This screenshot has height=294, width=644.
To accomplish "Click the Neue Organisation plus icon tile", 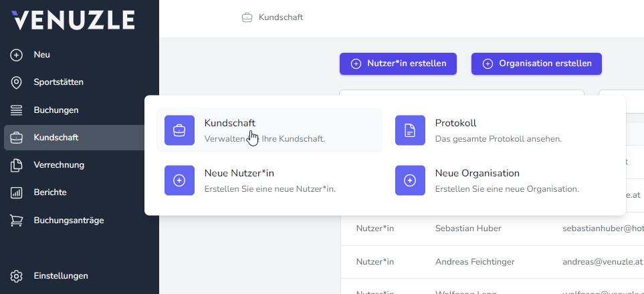I will pyautogui.click(x=410, y=180).
